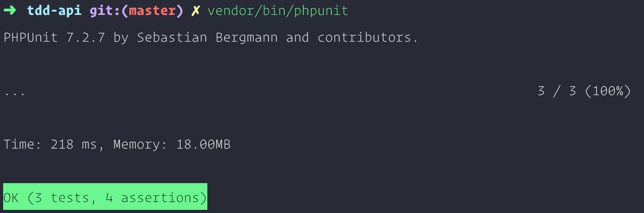
Task: Click the git: label in the prompt
Action: point(105,11)
